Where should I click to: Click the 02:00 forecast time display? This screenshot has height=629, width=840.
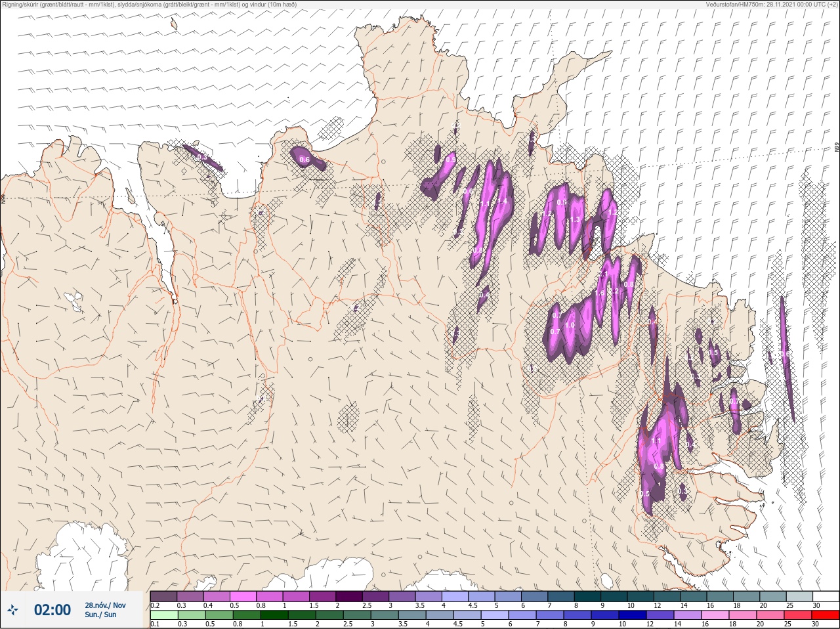click(x=52, y=610)
